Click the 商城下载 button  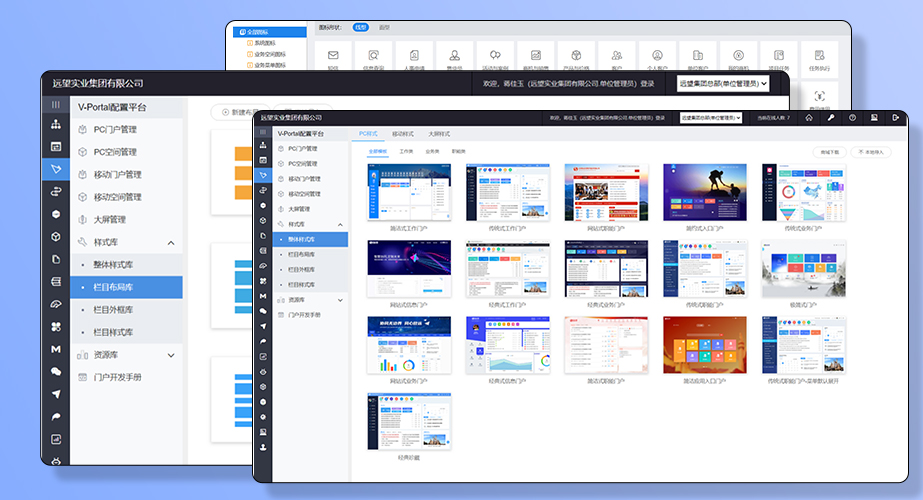pyautogui.click(x=830, y=152)
